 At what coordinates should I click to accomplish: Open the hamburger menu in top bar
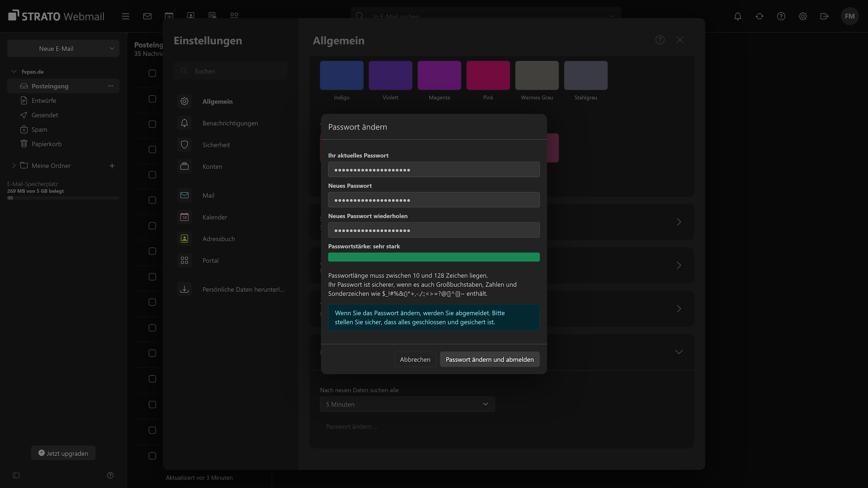(x=126, y=16)
